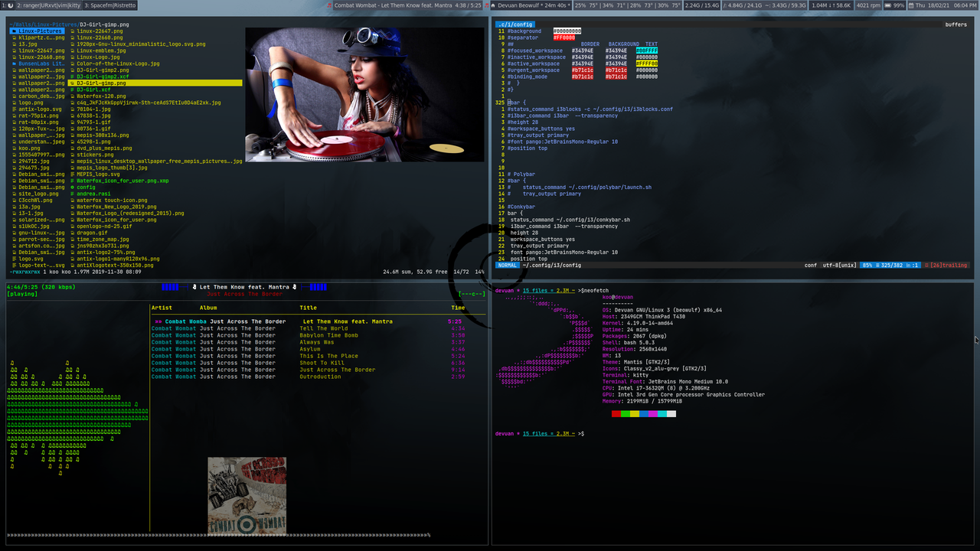980x551 pixels.
Task: Click the image icon beside dvd_plus_mepis.png
Action: [x=72, y=148]
